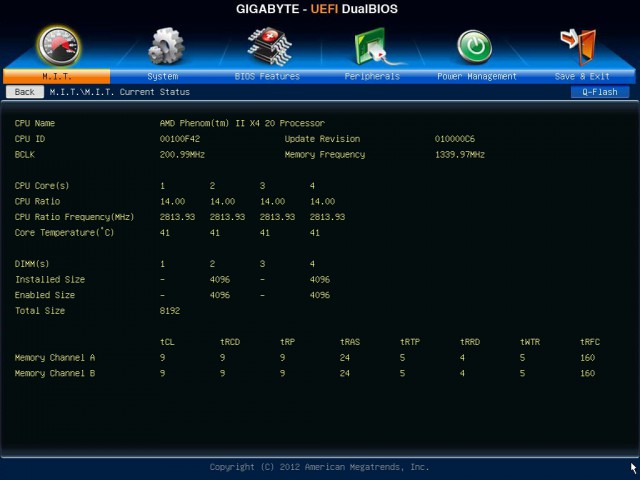
Task: Click the Update Revision value 010000C6
Action: point(455,139)
